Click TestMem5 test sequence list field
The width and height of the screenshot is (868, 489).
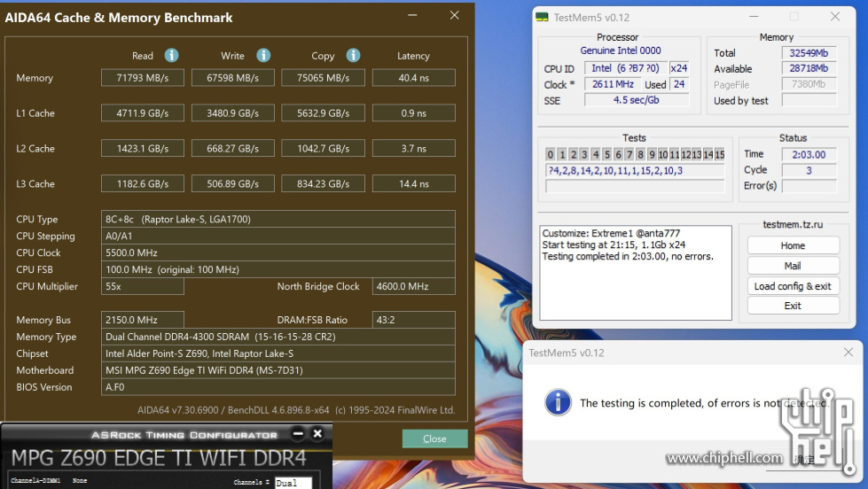click(635, 170)
